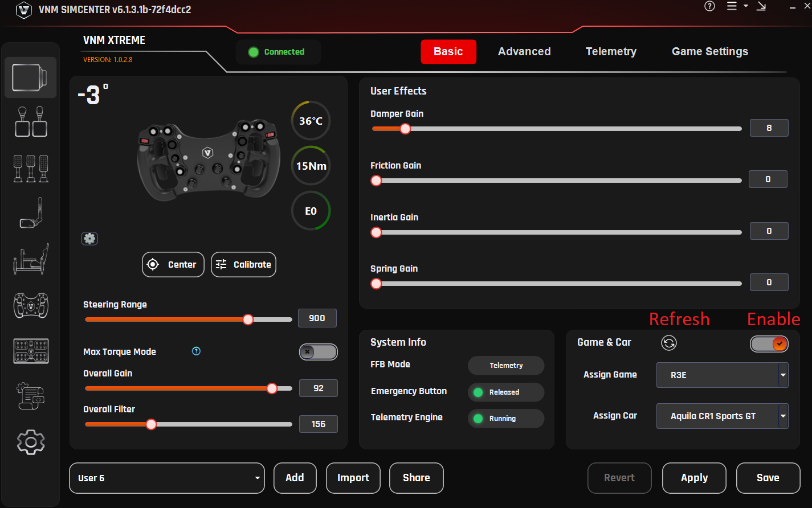Open the User 6 profile dropdown

167,478
